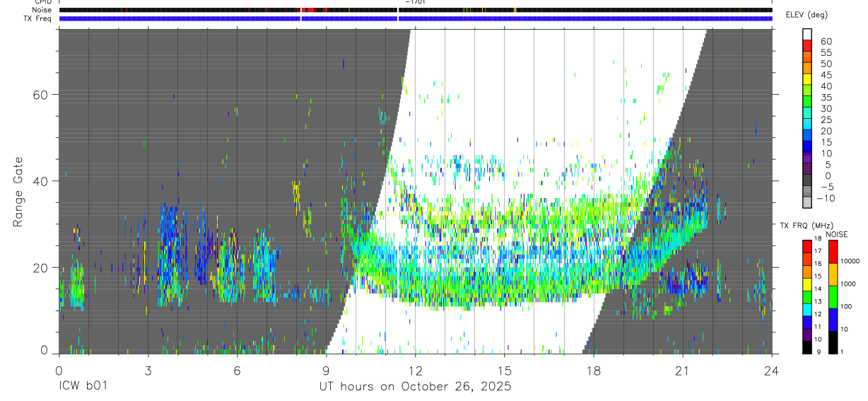Click the blue TX Freq status strip
Image resolution: width=868 pixels, height=401 pixels.
pos(416,18)
